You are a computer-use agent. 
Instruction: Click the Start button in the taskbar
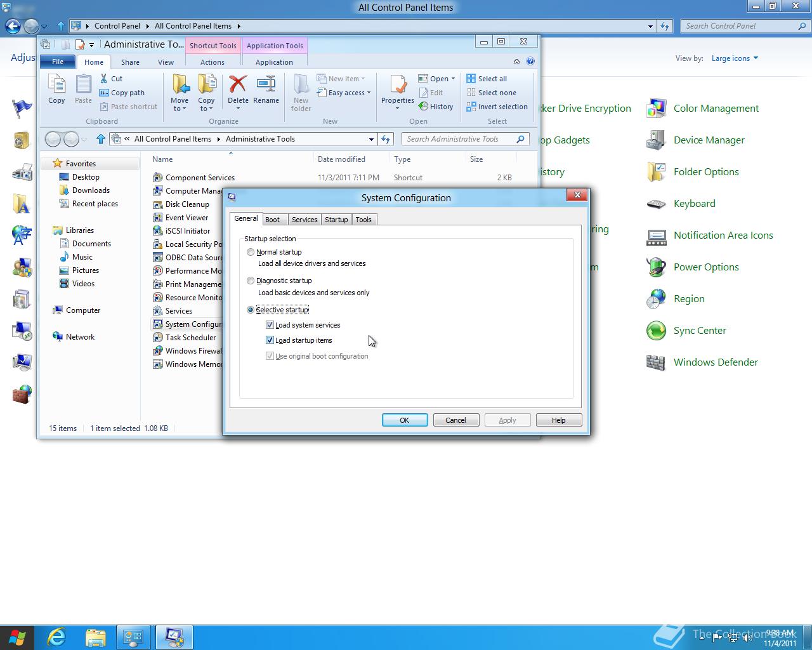click(17, 637)
